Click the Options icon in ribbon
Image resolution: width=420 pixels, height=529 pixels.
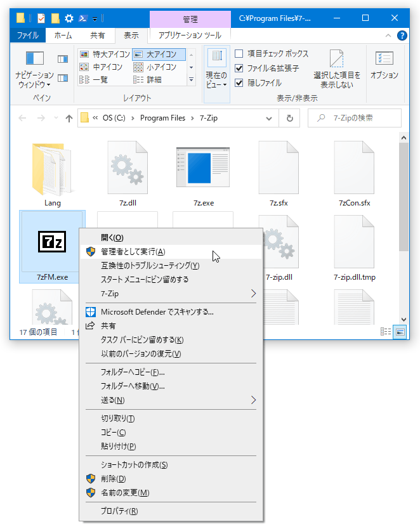[x=384, y=58]
